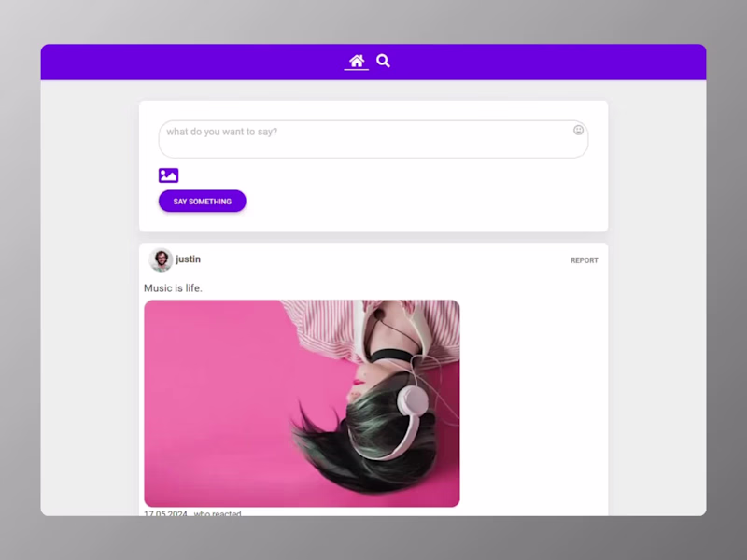Click the SAY SOMETHING button
Screen dimensions: 747x560
coord(203,201)
